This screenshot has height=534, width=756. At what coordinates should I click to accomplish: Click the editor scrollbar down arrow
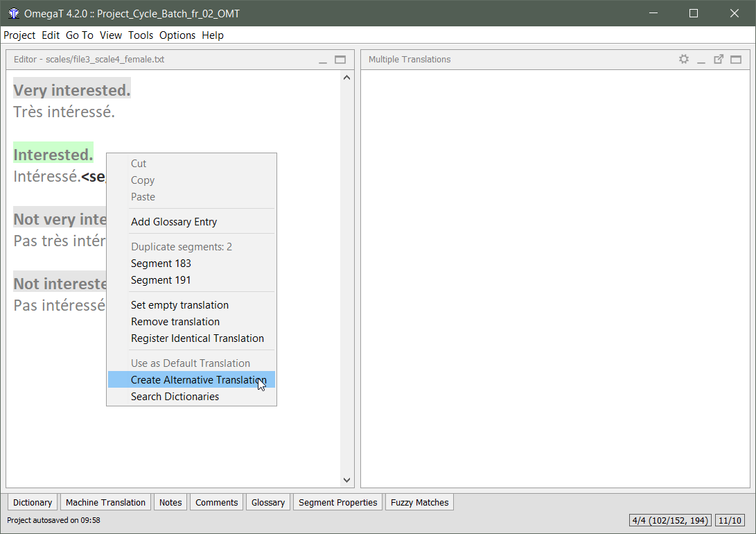(346, 480)
